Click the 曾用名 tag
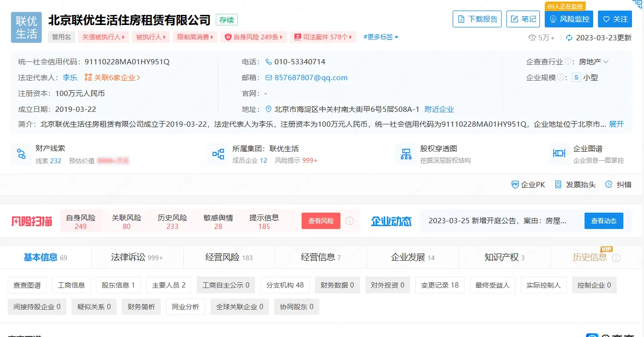This screenshot has width=644, height=337. point(61,37)
